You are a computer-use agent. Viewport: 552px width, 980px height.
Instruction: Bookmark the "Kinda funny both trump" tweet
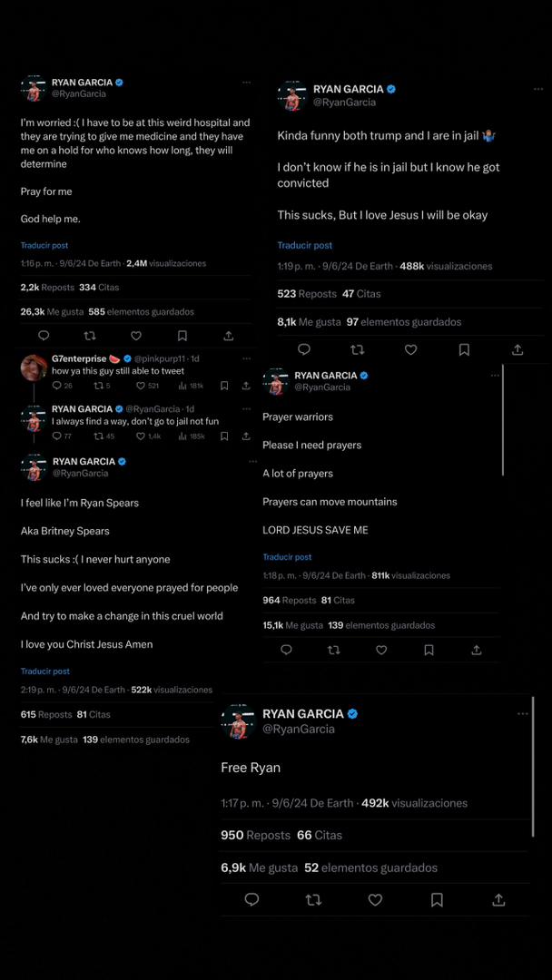(x=464, y=349)
